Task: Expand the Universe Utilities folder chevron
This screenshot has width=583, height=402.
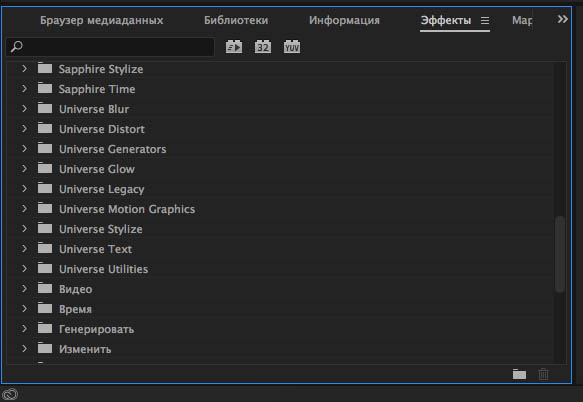Action: (x=24, y=268)
